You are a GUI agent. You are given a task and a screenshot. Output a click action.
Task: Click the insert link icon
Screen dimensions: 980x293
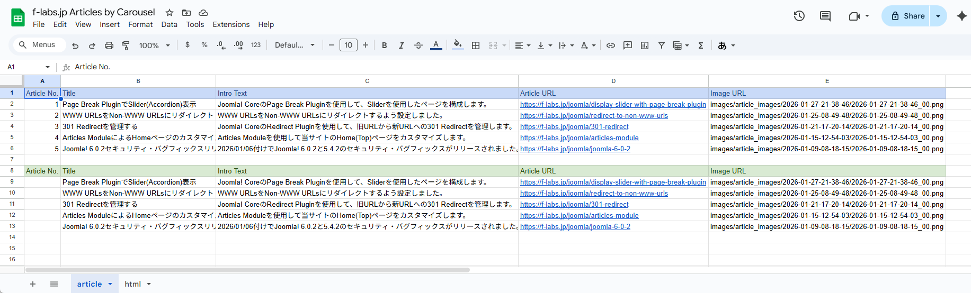point(610,45)
